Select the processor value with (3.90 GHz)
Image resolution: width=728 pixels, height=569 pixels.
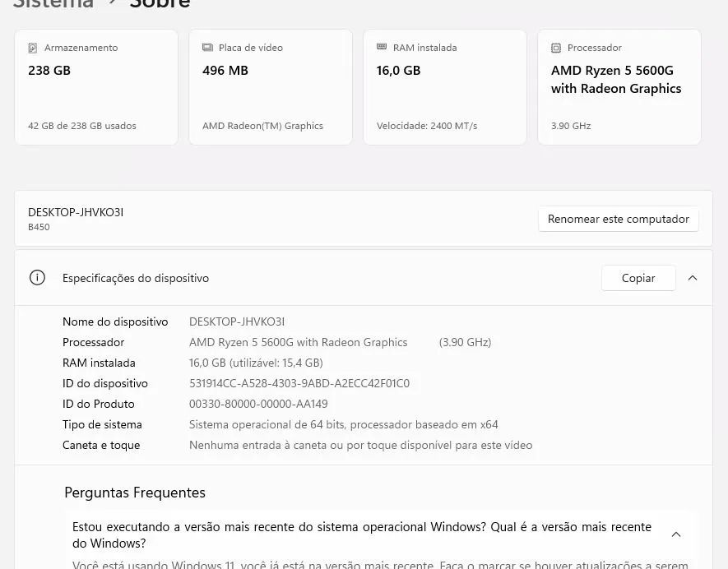click(x=340, y=342)
